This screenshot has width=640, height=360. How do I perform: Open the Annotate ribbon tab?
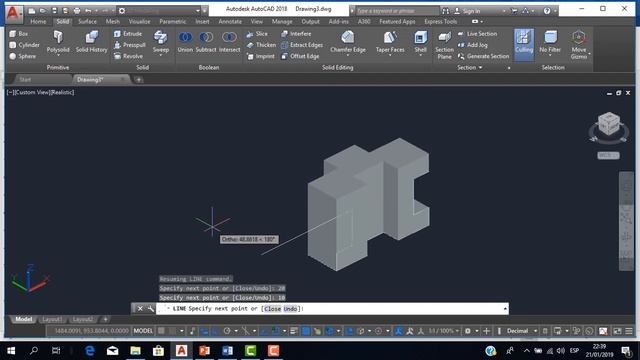tap(230, 21)
